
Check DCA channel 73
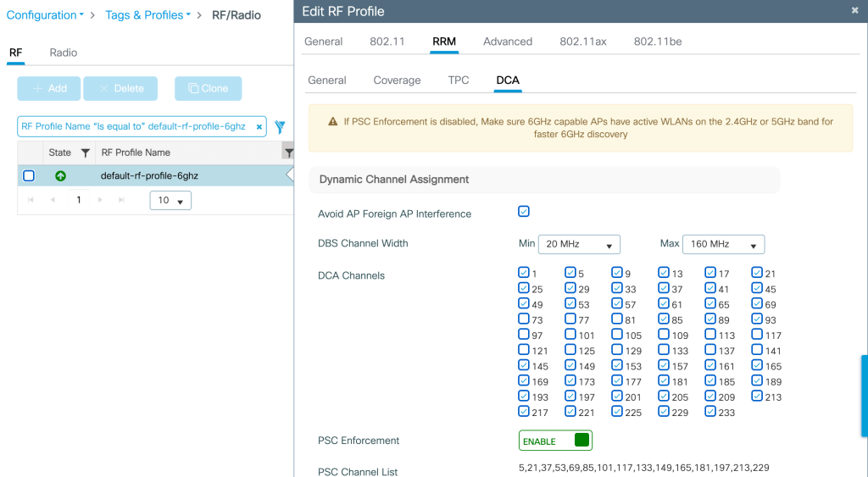pos(524,319)
